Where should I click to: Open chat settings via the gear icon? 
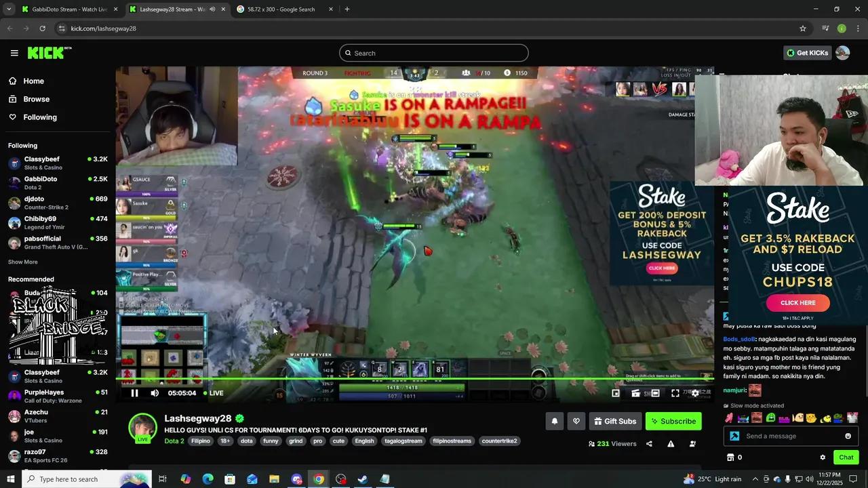pyautogui.click(x=823, y=457)
